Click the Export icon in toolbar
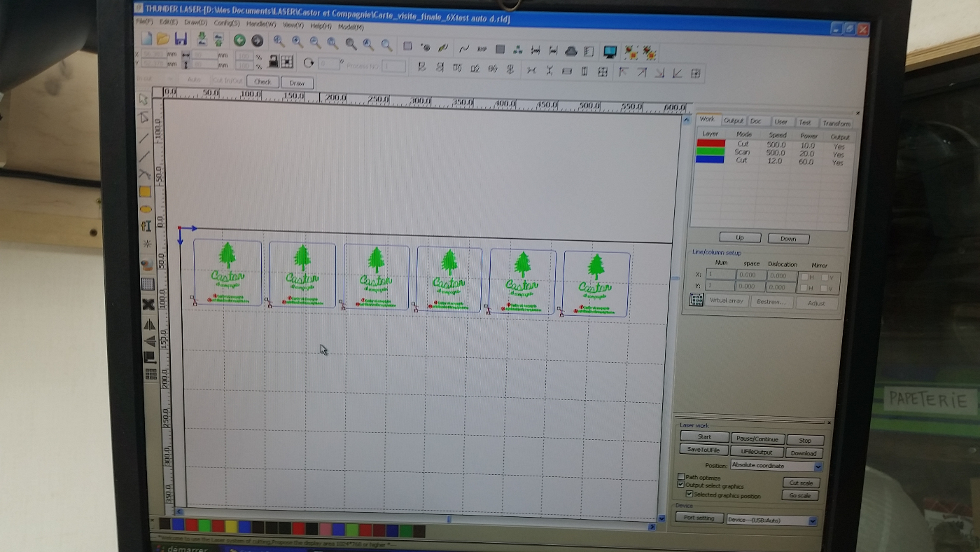The height and width of the screenshot is (552, 980). pos(218,40)
